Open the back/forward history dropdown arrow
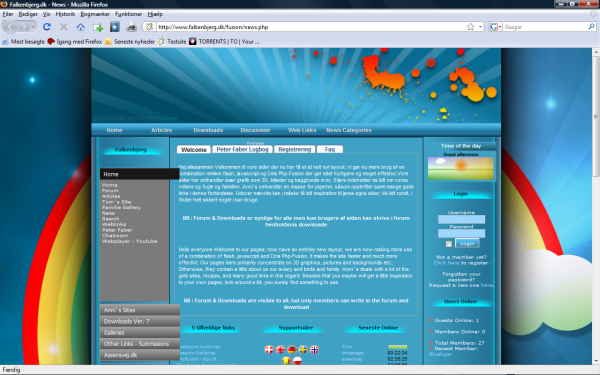Viewport: 600px width, 375px height. click(x=34, y=27)
